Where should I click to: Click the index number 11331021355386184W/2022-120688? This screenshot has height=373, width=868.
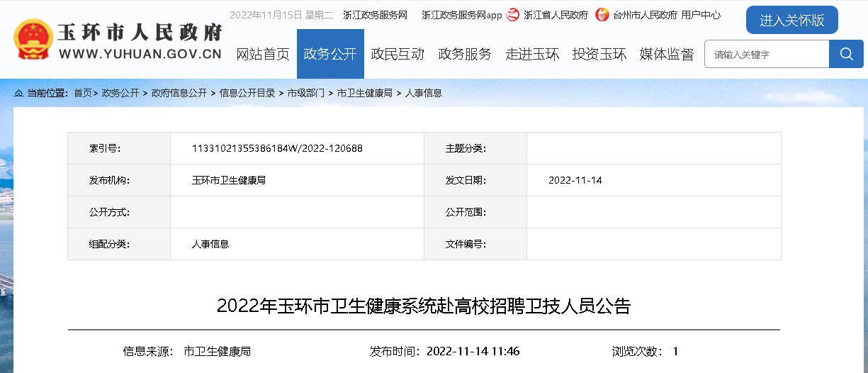(277, 148)
